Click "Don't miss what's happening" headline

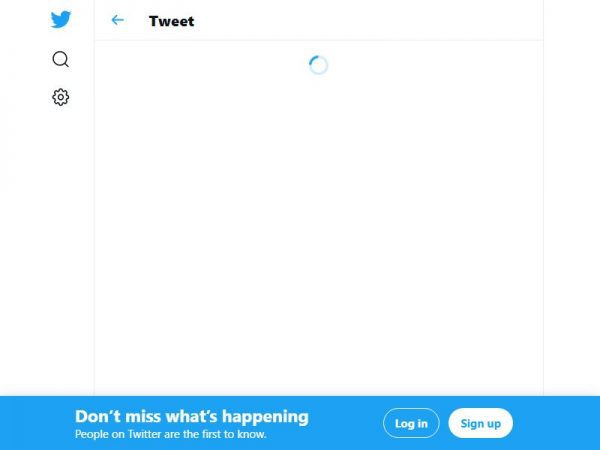tap(192, 416)
